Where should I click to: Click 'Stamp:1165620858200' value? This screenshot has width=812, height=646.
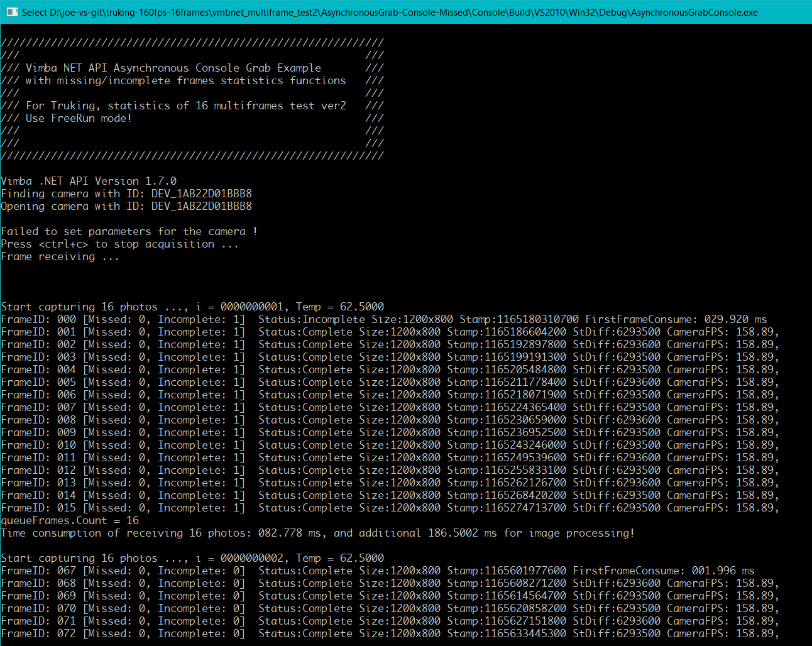tap(507, 608)
